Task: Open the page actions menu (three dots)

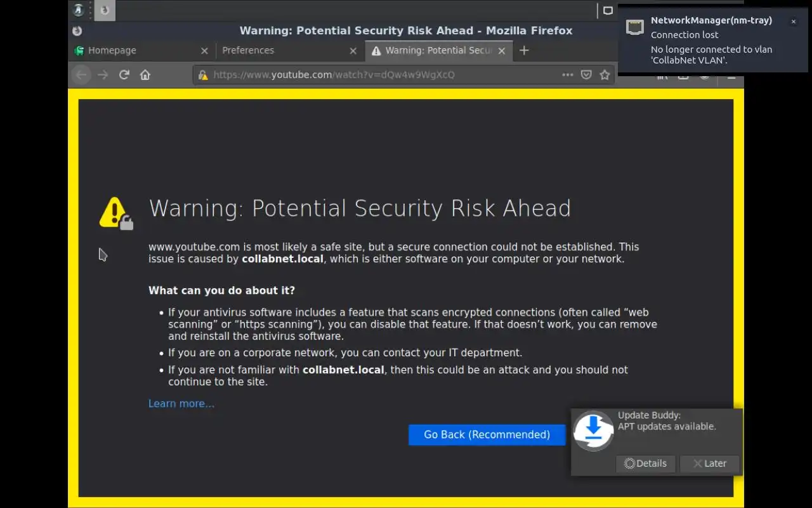Action: [568, 75]
